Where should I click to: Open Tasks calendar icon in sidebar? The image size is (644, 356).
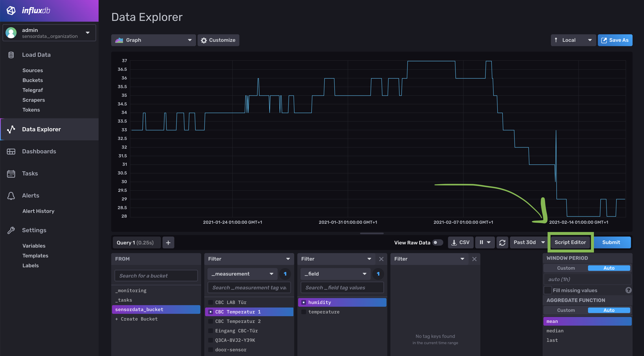pyautogui.click(x=11, y=173)
